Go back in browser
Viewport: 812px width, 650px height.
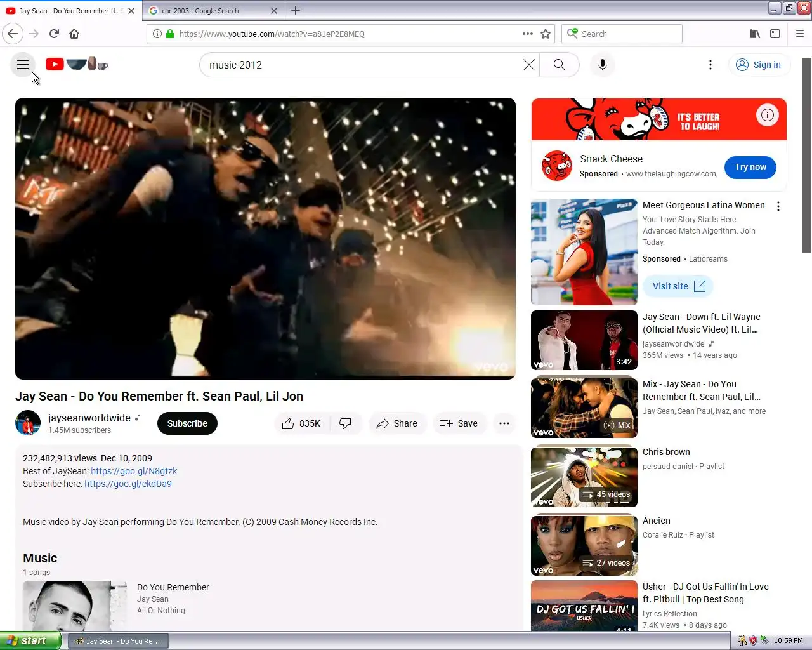[13, 34]
